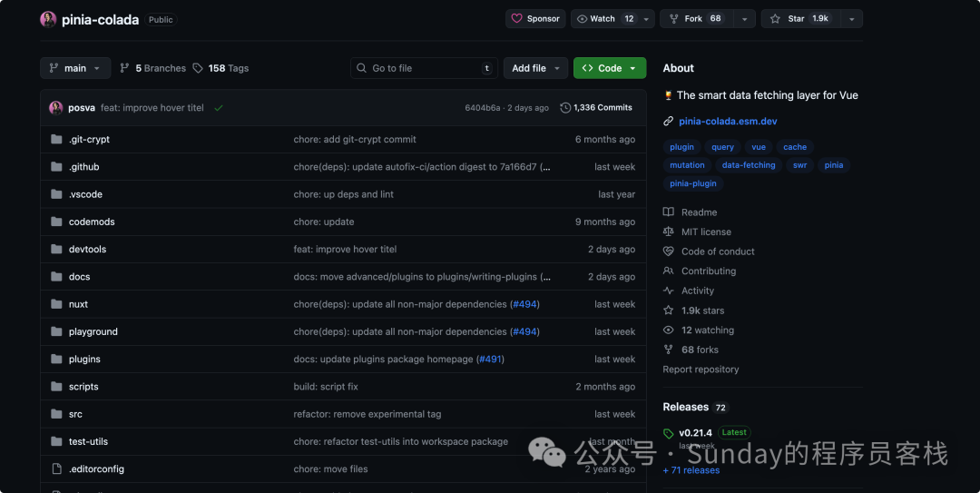Open the Code of conduct link

(709, 251)
